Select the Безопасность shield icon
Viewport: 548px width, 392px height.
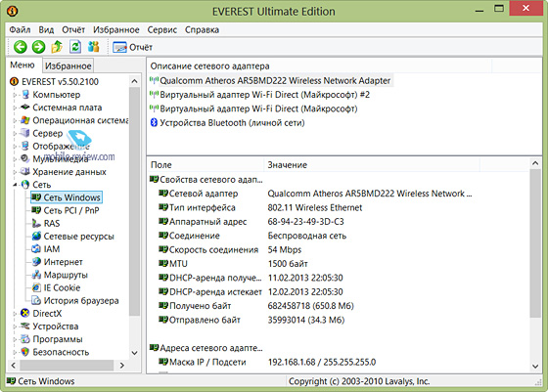(25, 352)
